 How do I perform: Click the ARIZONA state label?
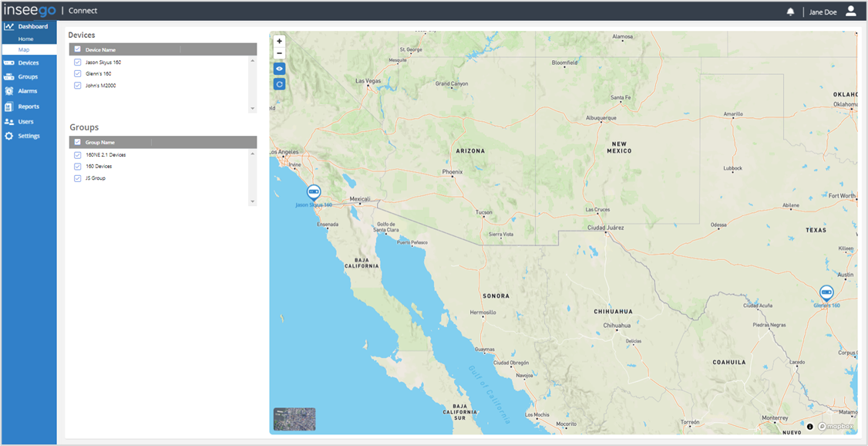click(470, 150)
